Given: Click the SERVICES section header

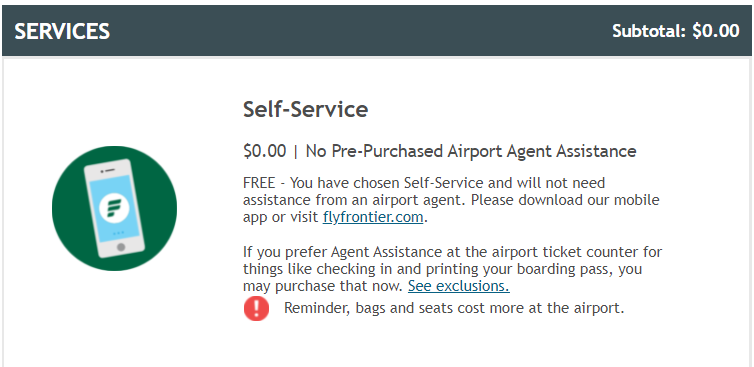Looking at the screenshot, I should click(x=62, y=31).
